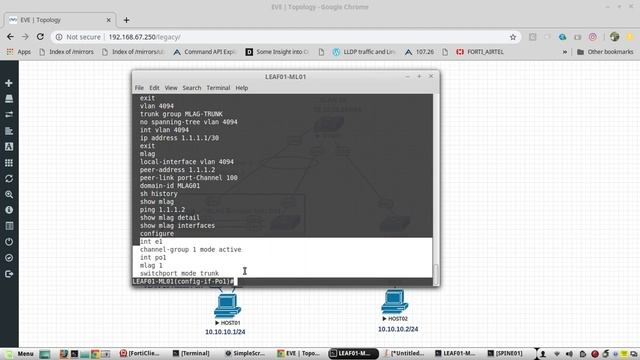
Task: Click the 'peer-link port-Channel 100' line
Action: pyautogui.click(x=189, y=178)
